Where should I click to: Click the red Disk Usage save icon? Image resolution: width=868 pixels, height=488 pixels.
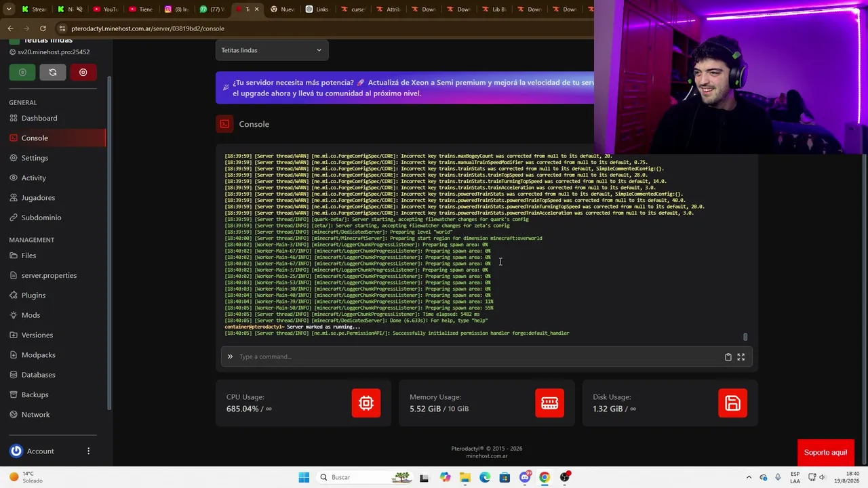pos(732,403)
